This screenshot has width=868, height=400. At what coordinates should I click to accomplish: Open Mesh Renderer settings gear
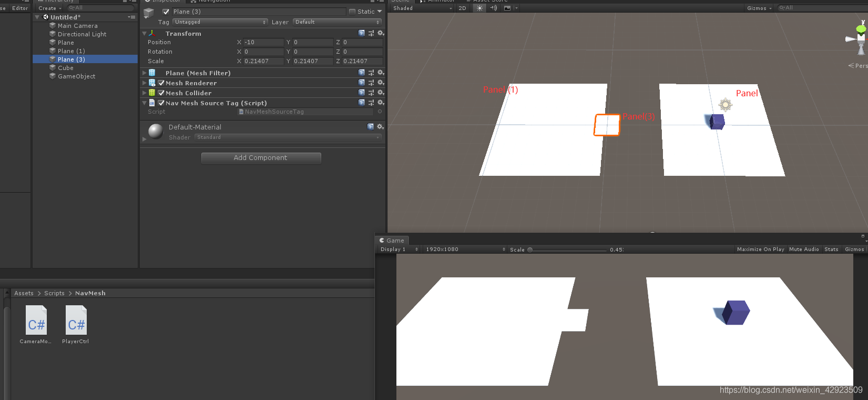point(381,83)
